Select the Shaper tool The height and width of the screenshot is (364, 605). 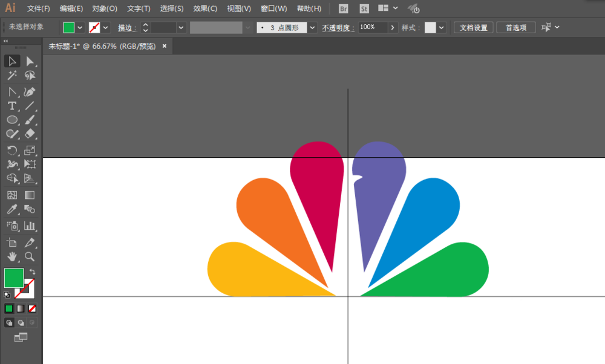point(12,134)
